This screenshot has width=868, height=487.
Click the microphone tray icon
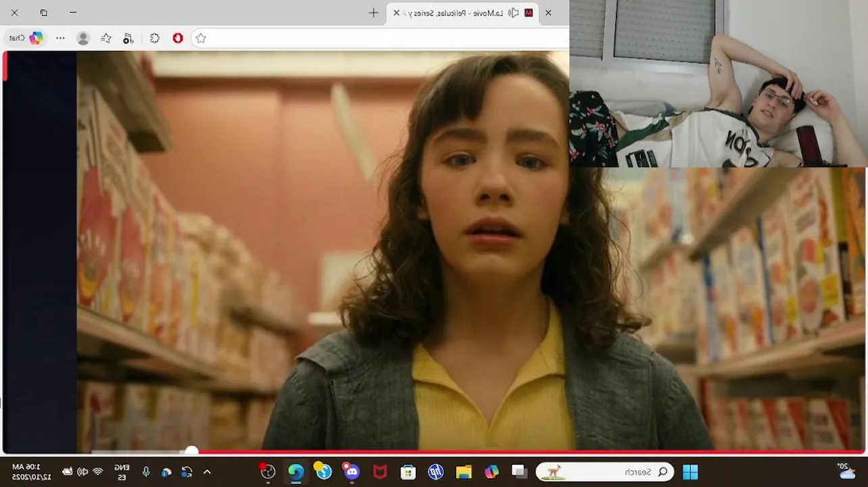[x=145, y=471]
